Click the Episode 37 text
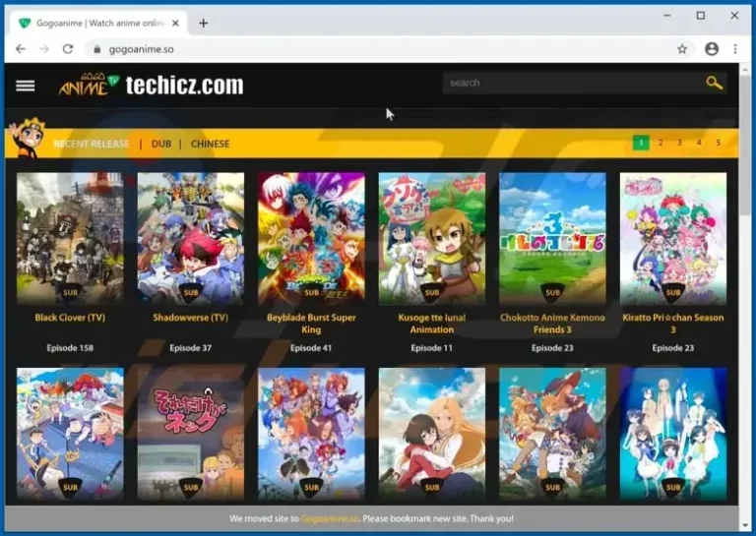The width and height of the screenshot is (756, 536). tap(190, 348)
